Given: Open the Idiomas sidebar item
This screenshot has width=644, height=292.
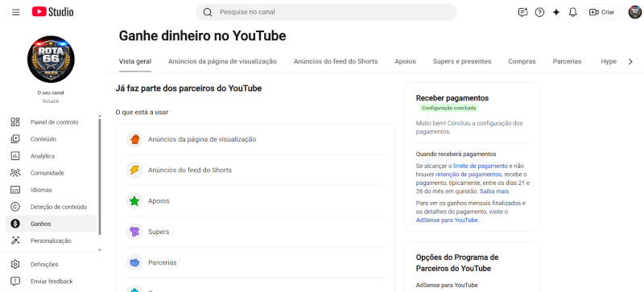Looking at the screenshot, I should (51, 190).
